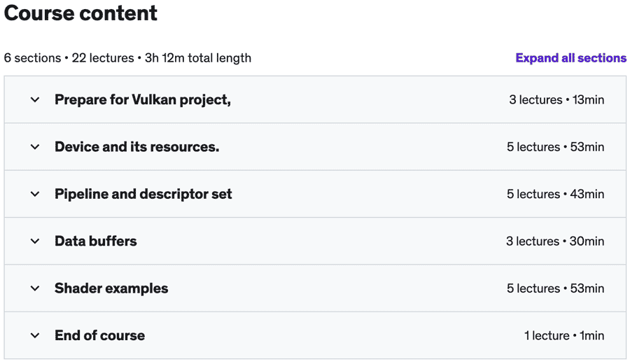
Task: Open Shader examples section via chevron
Action: pyautogui.click(x=35, y=288)
